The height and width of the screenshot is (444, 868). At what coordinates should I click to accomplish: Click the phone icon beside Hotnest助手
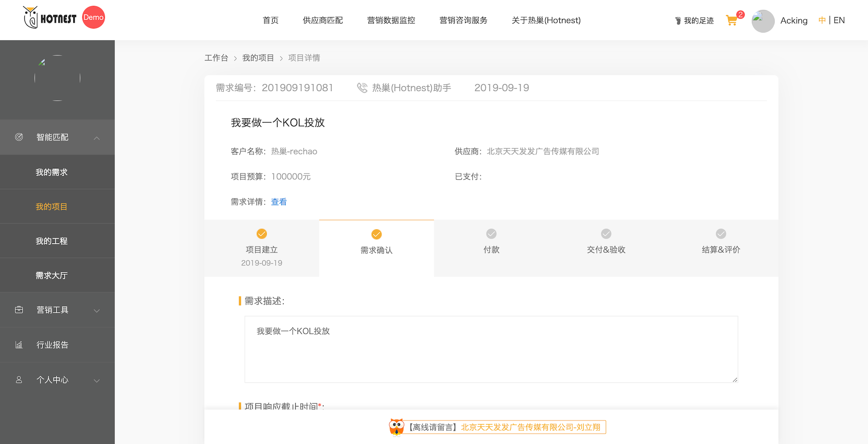362,88
